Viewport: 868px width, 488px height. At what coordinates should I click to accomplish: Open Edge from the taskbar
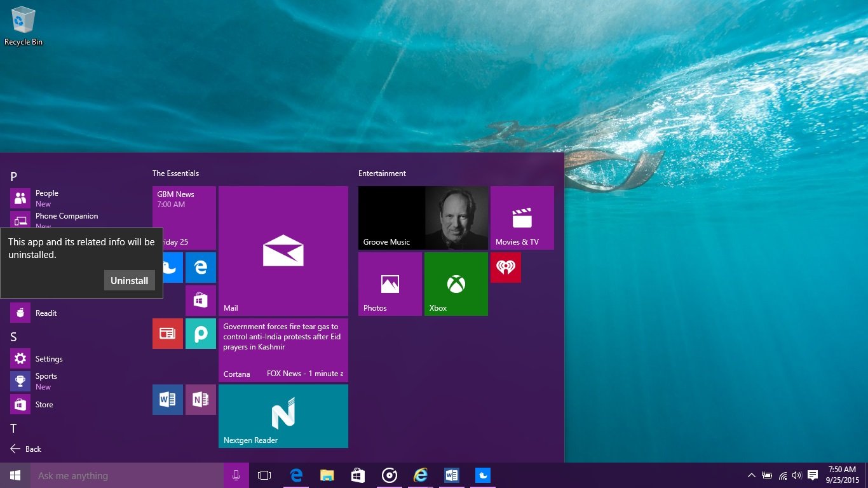(296, 475)
